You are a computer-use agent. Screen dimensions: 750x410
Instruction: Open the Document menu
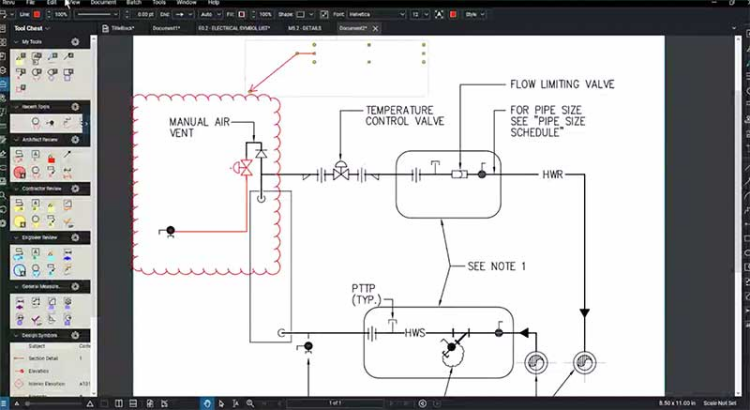pos(103,2)
